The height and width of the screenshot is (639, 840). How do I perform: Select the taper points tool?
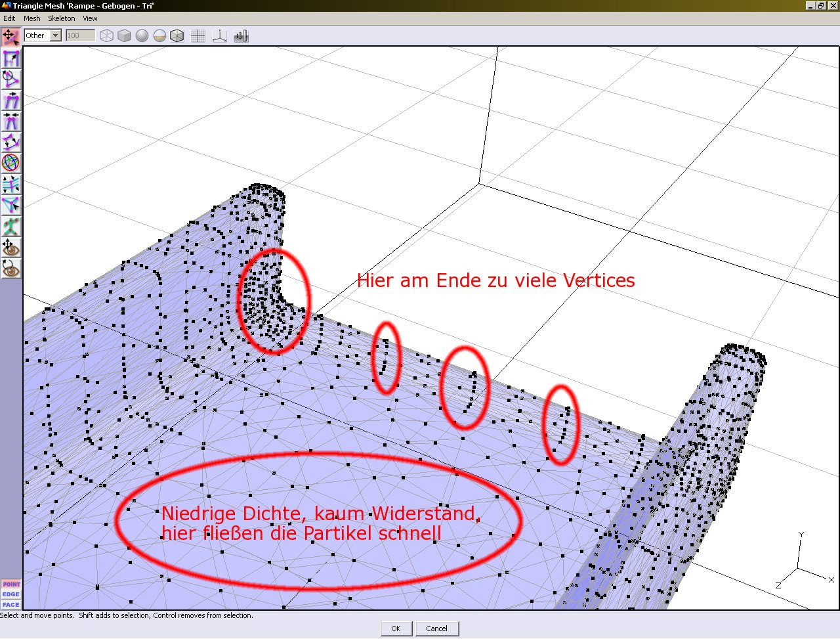click(10, 121)
